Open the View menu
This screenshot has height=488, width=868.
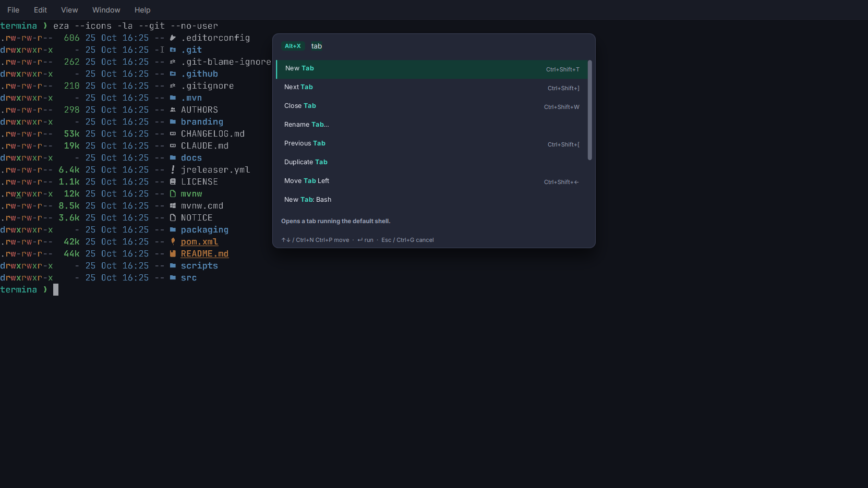(69, 10)
